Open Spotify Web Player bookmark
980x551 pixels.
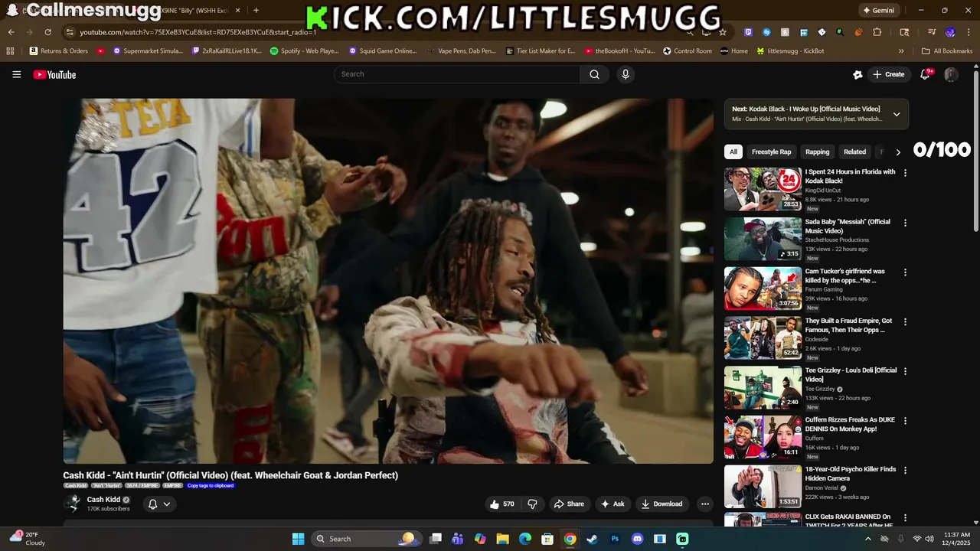pos(304,51)
